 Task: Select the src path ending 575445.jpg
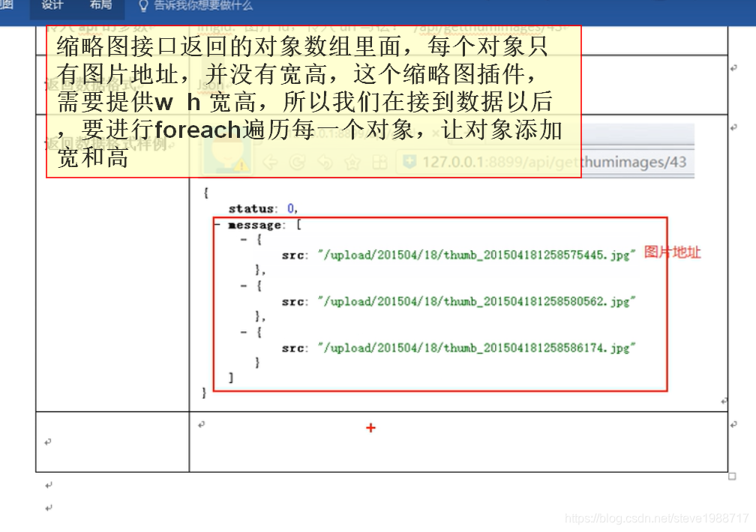click(476, 255)
